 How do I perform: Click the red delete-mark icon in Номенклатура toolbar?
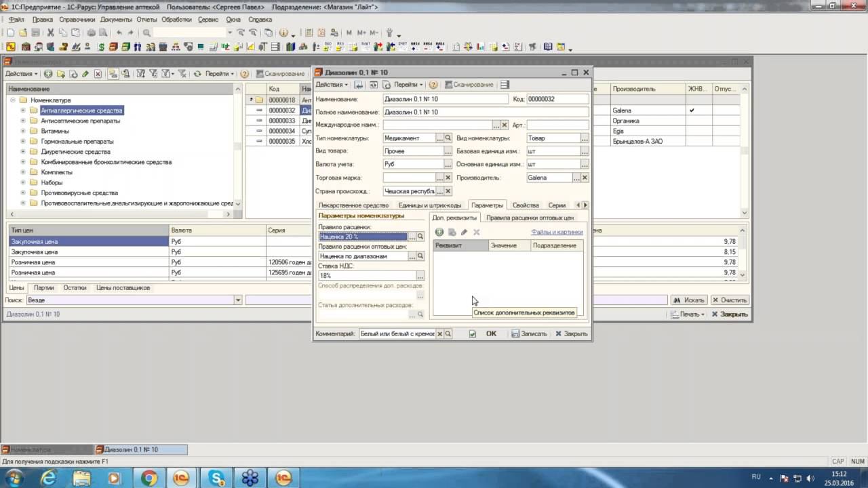click(98, 74)
